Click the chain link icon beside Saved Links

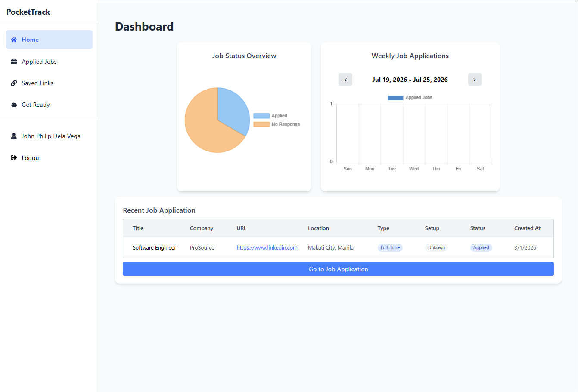(x=14, y=83)
